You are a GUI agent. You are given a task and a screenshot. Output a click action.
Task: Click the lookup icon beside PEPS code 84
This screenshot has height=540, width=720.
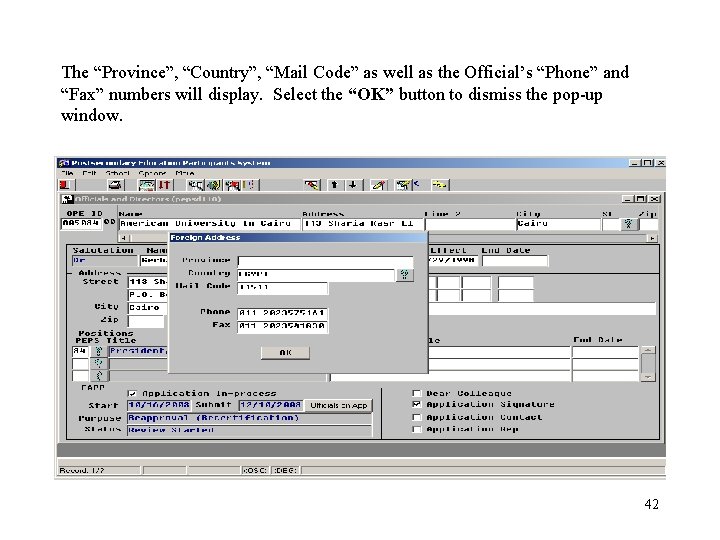coord(98,351)
